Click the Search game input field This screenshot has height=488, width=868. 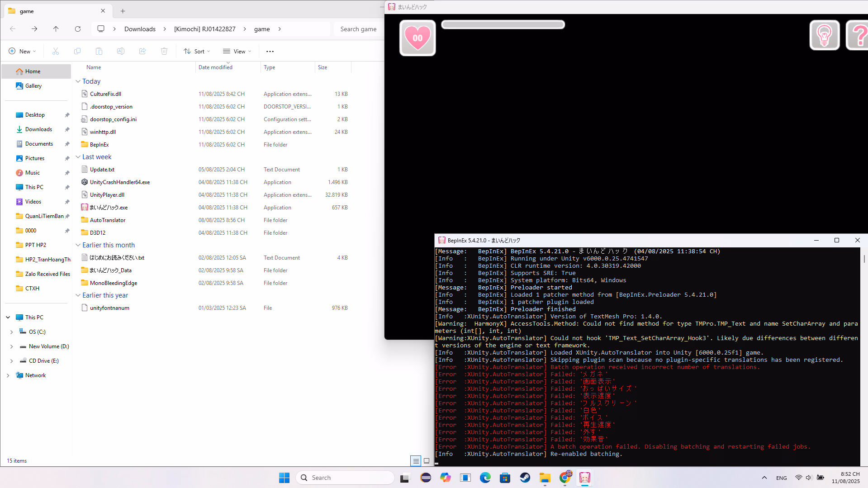point(358,29)
